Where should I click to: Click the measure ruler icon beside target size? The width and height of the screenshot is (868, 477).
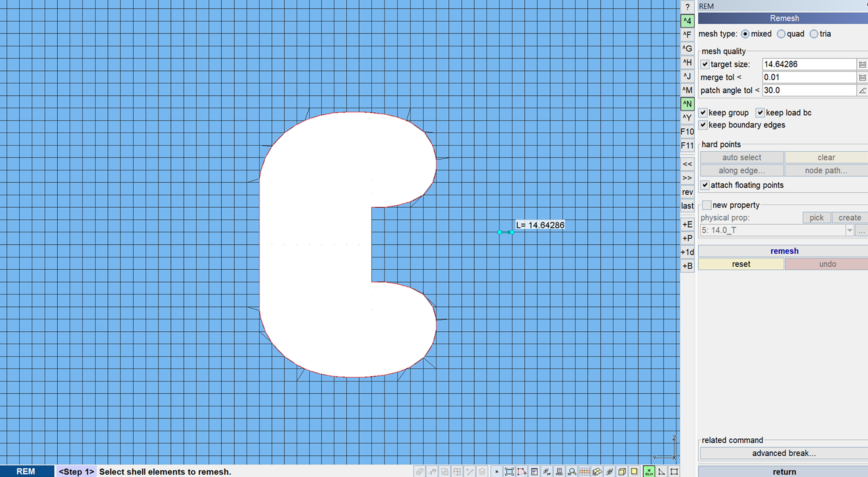coord(862,64)
